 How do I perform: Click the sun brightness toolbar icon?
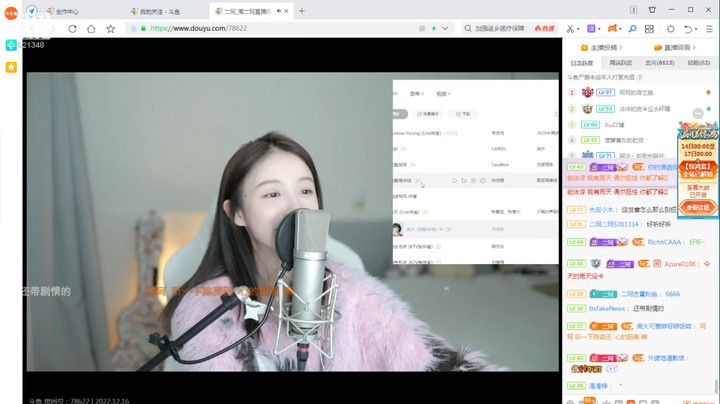tap(670, 28)
